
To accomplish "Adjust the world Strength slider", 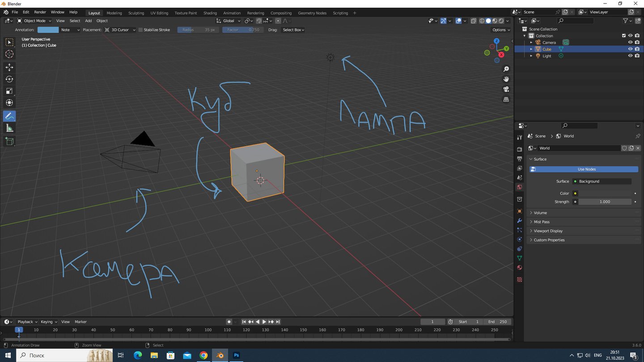I will click(604, 202).
